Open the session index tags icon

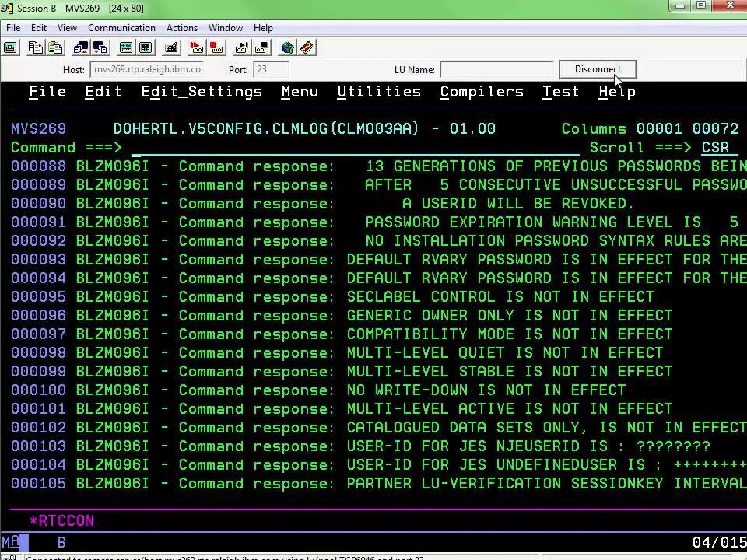click(x=307, y=47)
